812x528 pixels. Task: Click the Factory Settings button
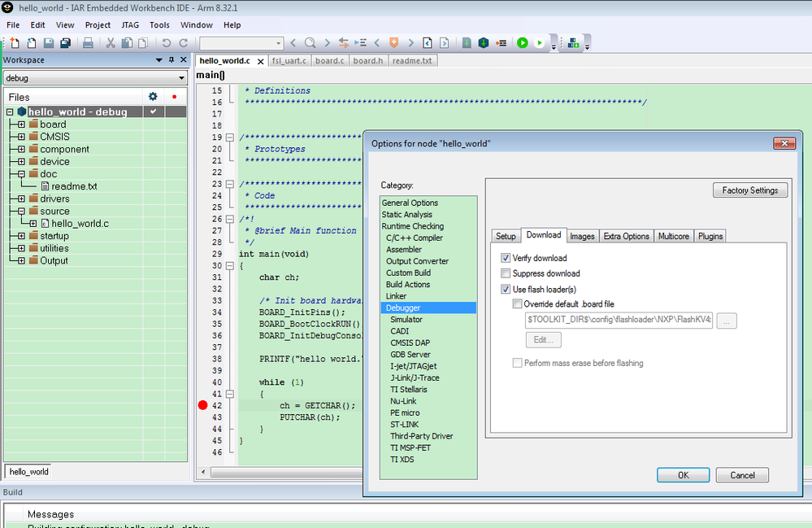(x=749, y=190)
